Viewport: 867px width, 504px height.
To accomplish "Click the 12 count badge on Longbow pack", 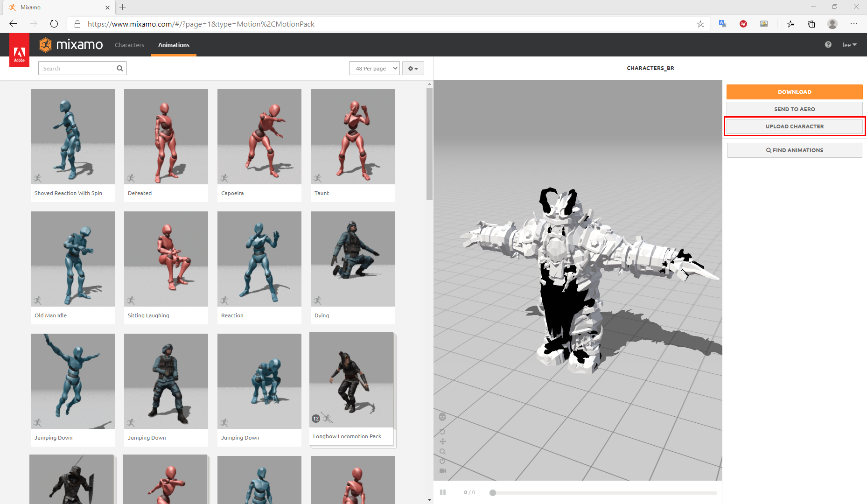I will pyautogui.click(x=316, y=419).
